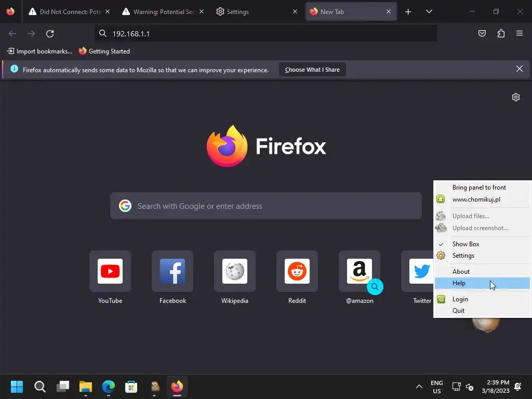Choose Quit in the context menu
Screen dimensions: 532x399
[x=482, y=311]
